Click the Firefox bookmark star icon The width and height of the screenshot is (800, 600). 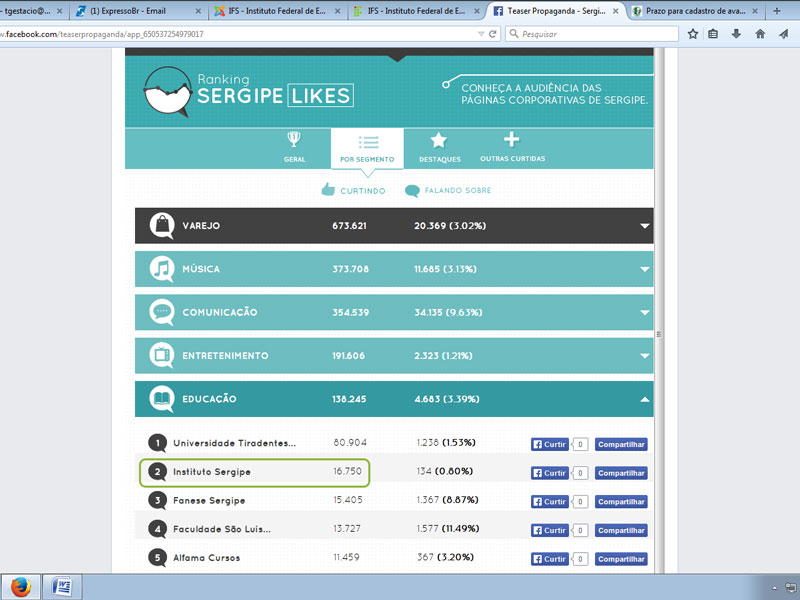click(693, 34)
